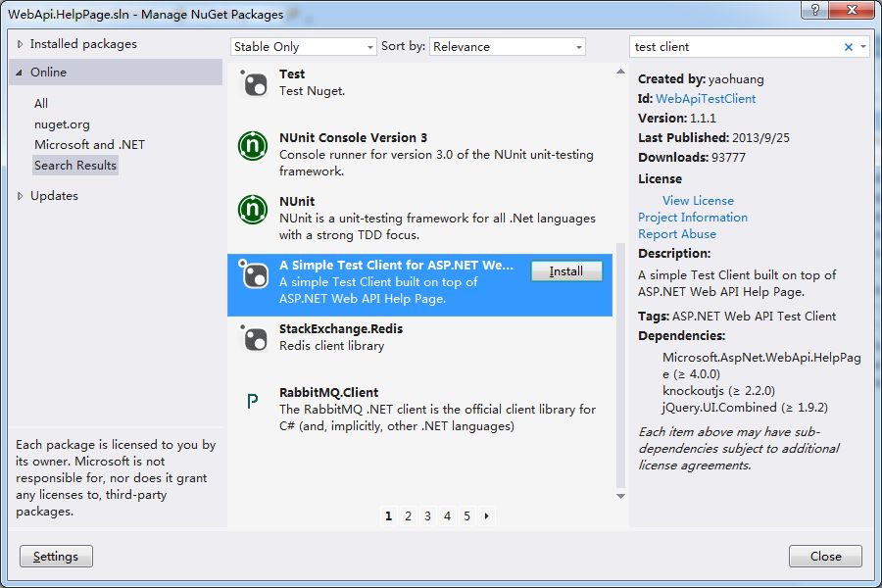This screenshot has height=588, width=882.
Task: Go to results page 2
Action: tap(409, 515)
